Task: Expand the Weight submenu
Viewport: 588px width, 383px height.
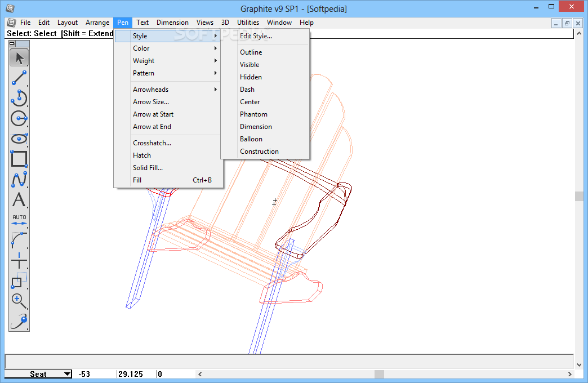Action: pos(167,61)
